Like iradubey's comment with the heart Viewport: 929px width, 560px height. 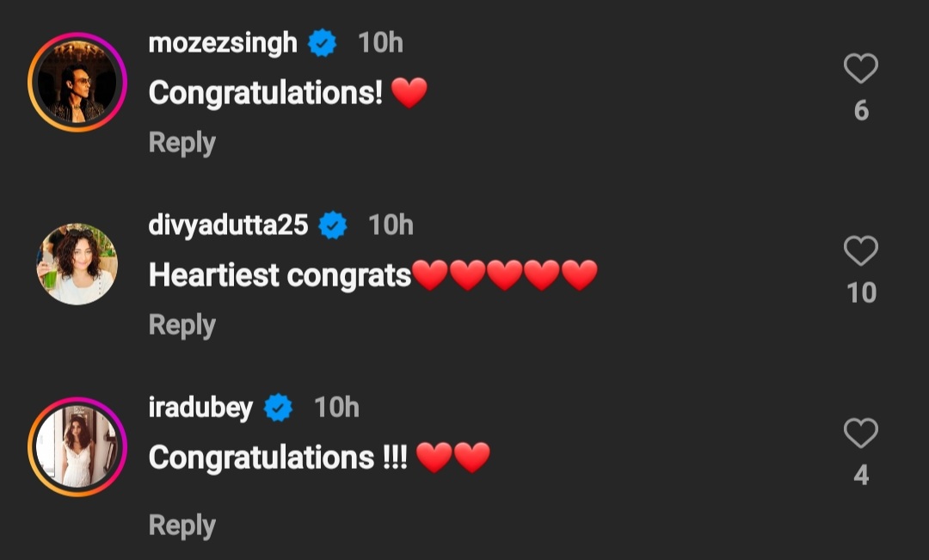click(x=860, y=434)
